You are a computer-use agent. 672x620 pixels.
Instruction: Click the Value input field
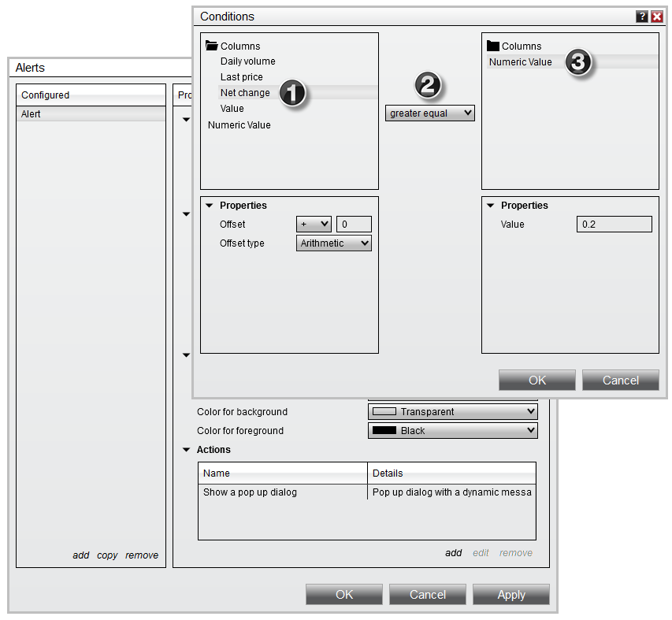(614, 225)
